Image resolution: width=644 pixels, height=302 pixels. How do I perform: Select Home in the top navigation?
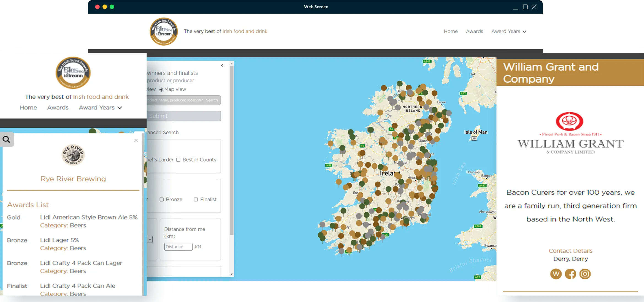(x=451, y=31)
